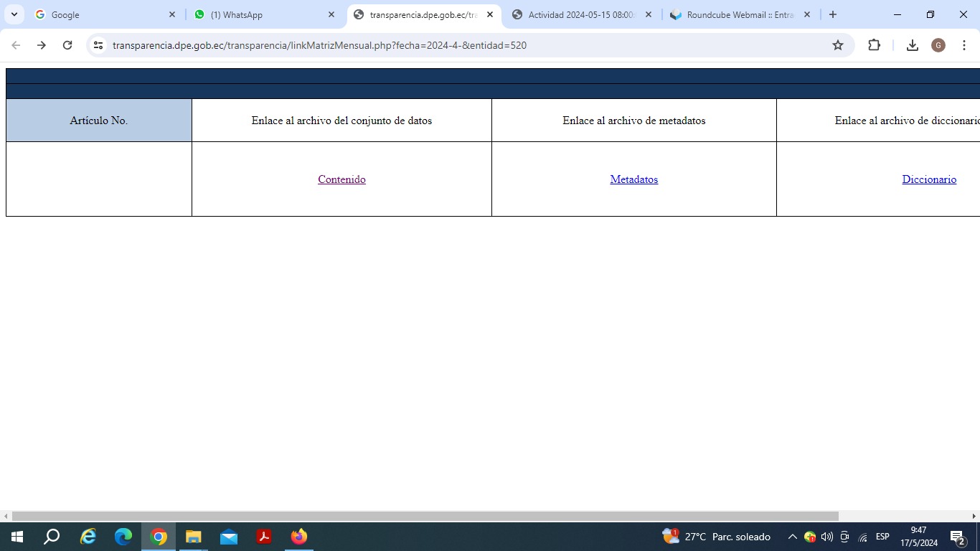
Task: Open the Metadatos link
Action: (x=633, y=179)
